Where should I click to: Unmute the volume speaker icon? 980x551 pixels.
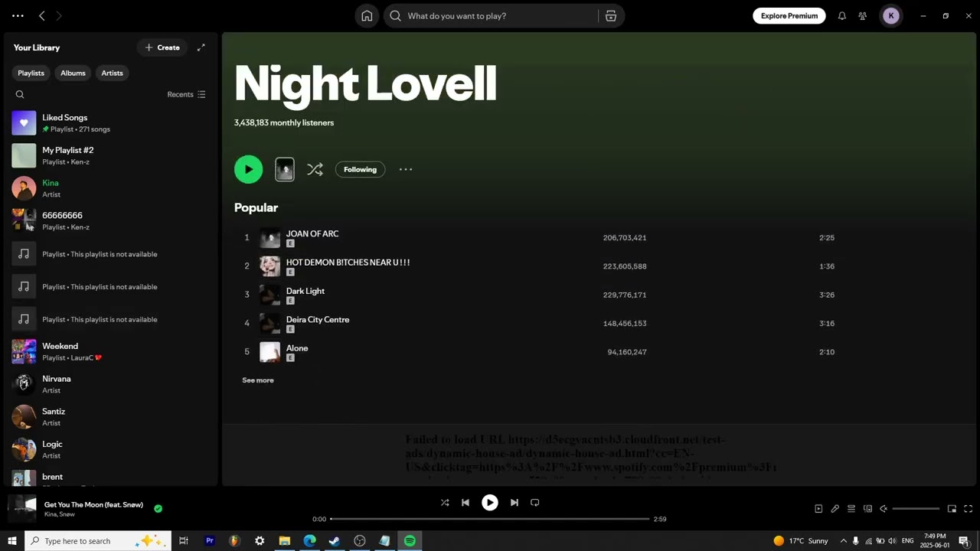(x=884, y=509)
